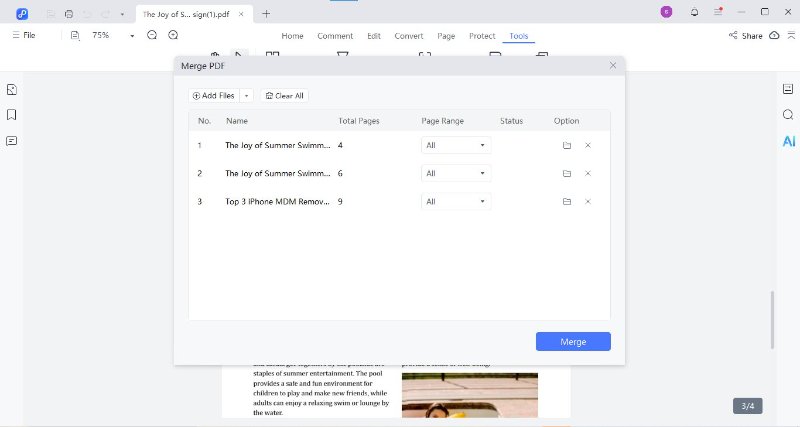
Task: Click the Share button
Action: point(745,36)
